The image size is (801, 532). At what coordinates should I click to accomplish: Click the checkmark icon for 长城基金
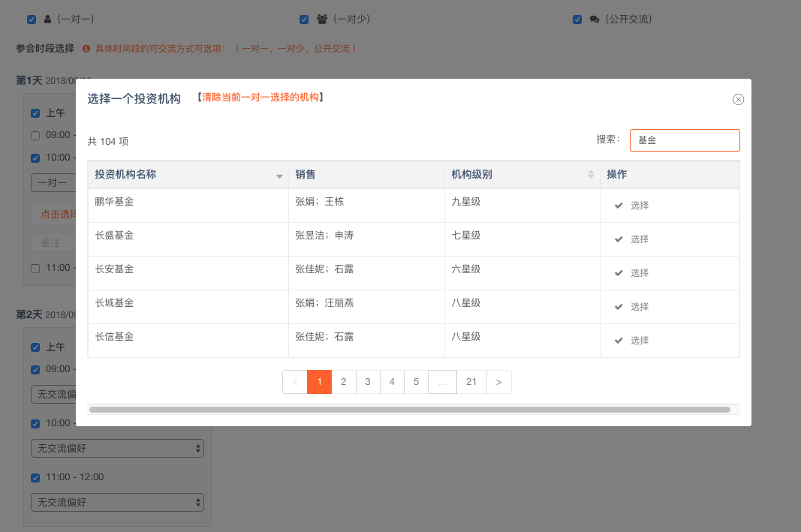(x=619, y=306)
